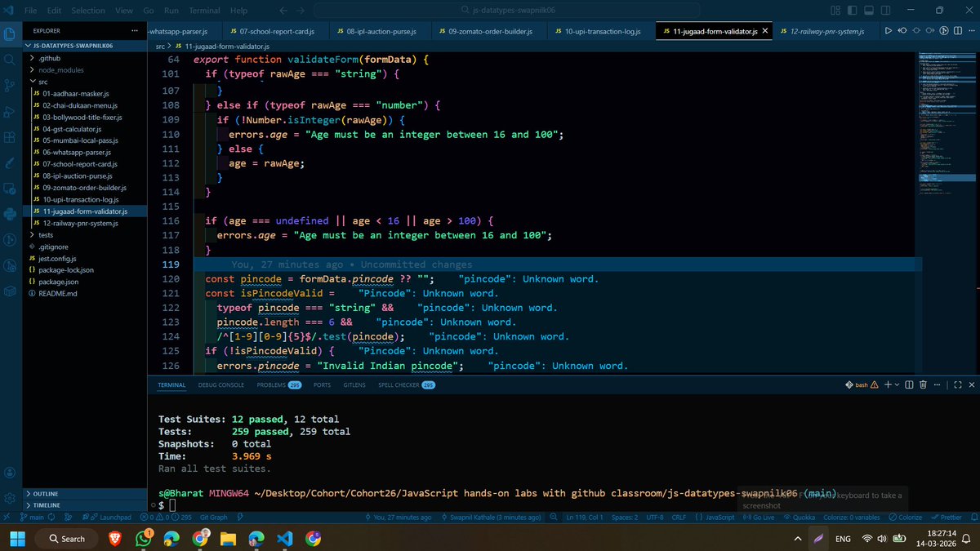Screen dimensions: 980x551
Task: Expand the tests folder
Action: click(x=83, y=234)
